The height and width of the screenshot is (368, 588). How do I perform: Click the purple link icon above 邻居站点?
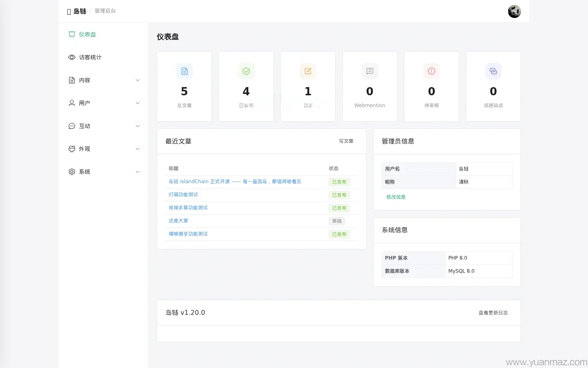click(x=493, y=71)
